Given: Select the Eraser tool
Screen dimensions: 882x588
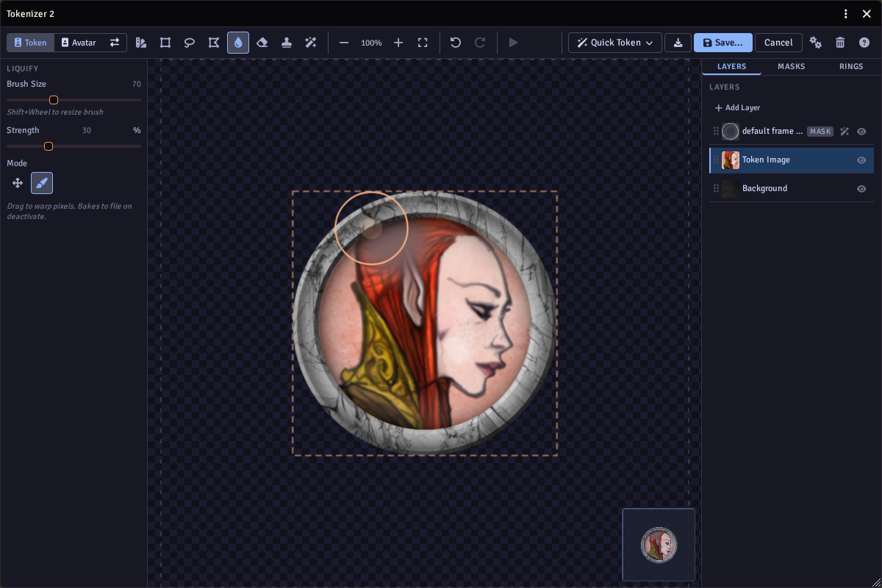Looking at the screenshot, I should coord(262,43).
